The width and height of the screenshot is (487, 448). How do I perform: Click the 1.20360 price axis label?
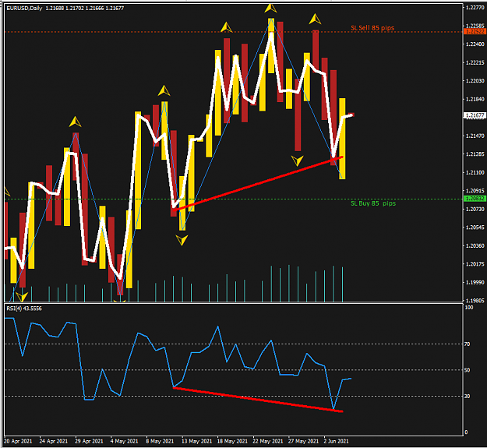click(x=475, y=245)
